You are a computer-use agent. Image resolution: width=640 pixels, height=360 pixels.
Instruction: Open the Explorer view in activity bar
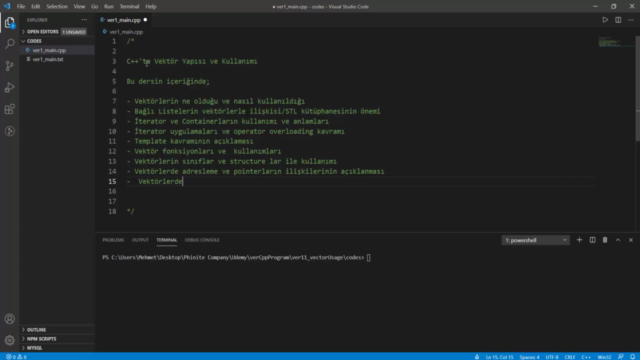(9, 22)
